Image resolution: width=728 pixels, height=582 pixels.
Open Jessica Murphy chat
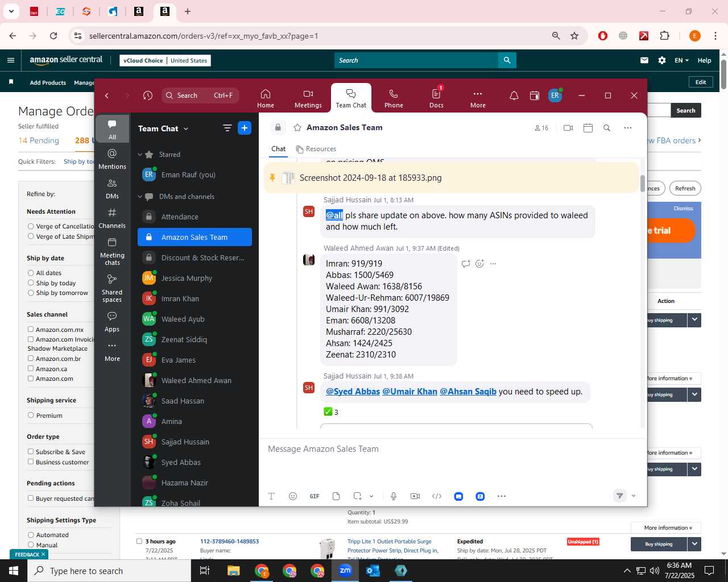195,278
